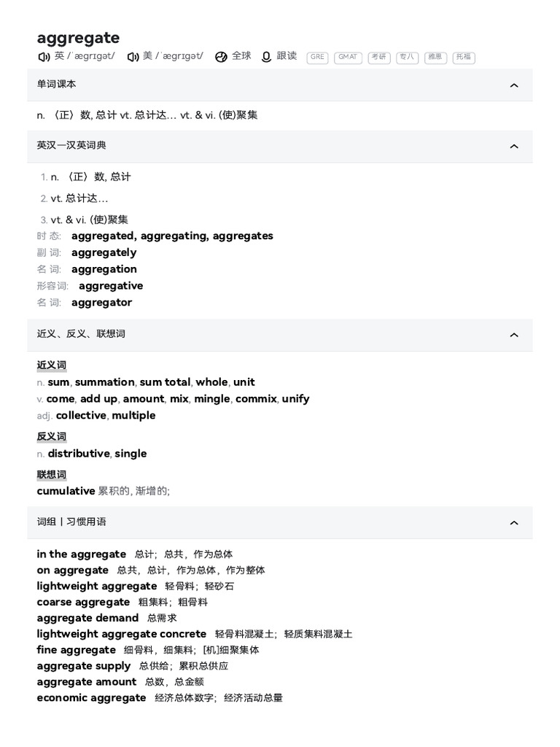This screenshot has height=747, width=560.
Task: Collapse the 单词课本 section chevron
Action: pyautogui.click(x=514, y=85)
